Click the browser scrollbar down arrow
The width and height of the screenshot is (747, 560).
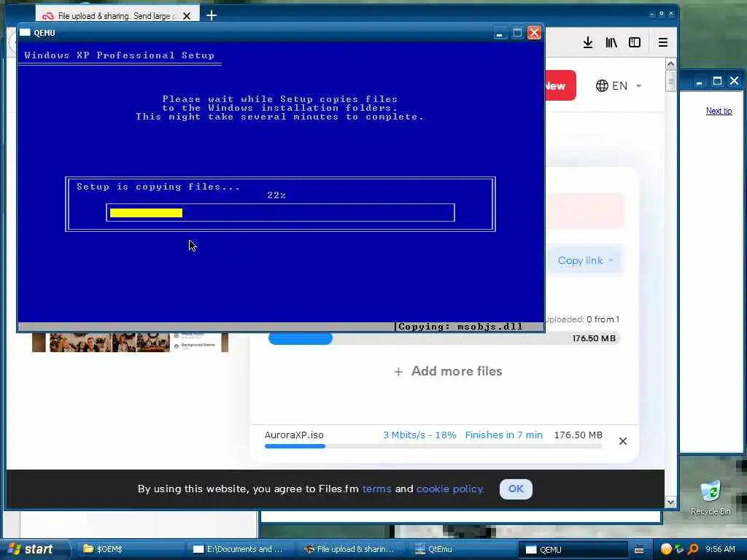point(671,502)
